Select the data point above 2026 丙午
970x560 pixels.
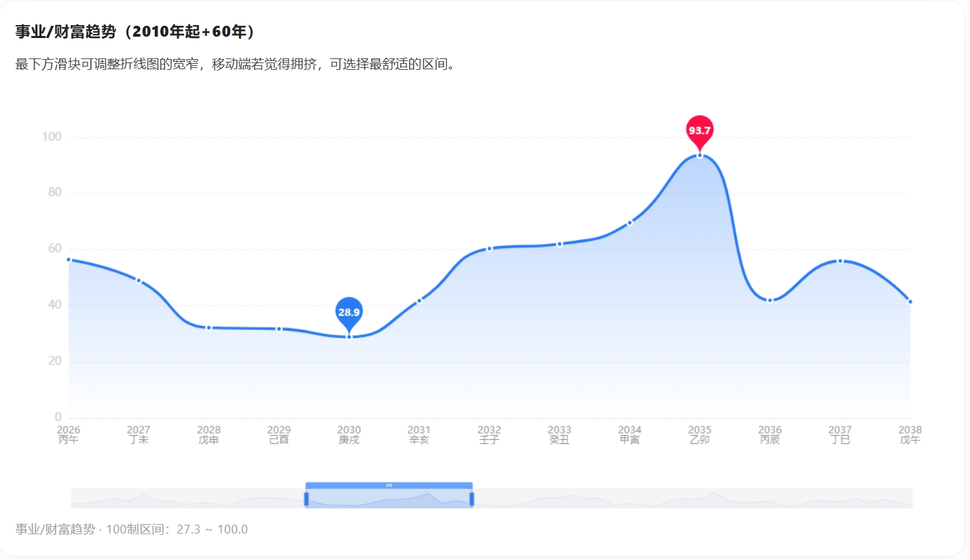(x=68, y=259)
